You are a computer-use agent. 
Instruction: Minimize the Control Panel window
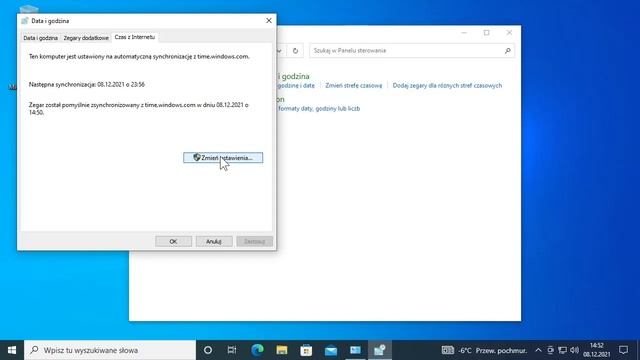coord(464,33)
